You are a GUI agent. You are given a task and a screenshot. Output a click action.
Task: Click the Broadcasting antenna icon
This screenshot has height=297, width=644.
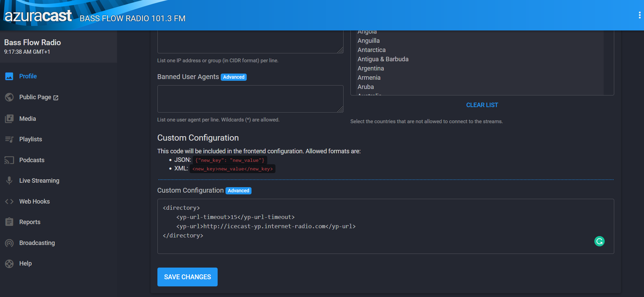[x=9, y=243]
